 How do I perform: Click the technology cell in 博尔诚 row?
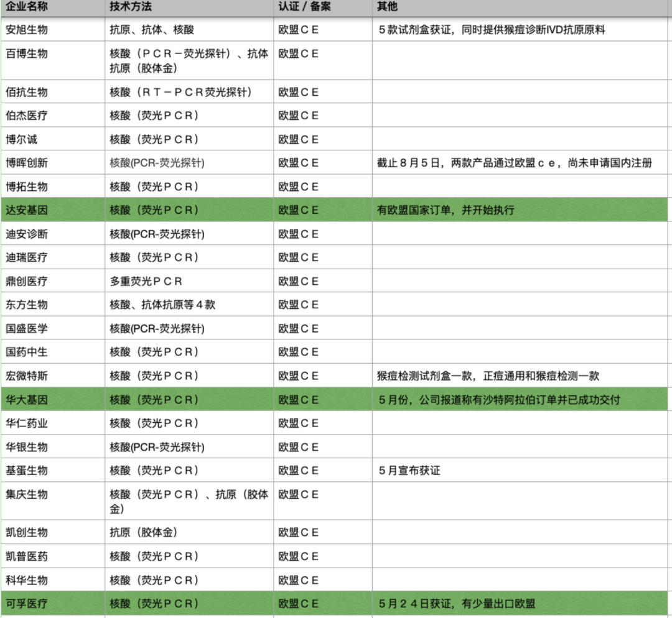pos(189,139)
